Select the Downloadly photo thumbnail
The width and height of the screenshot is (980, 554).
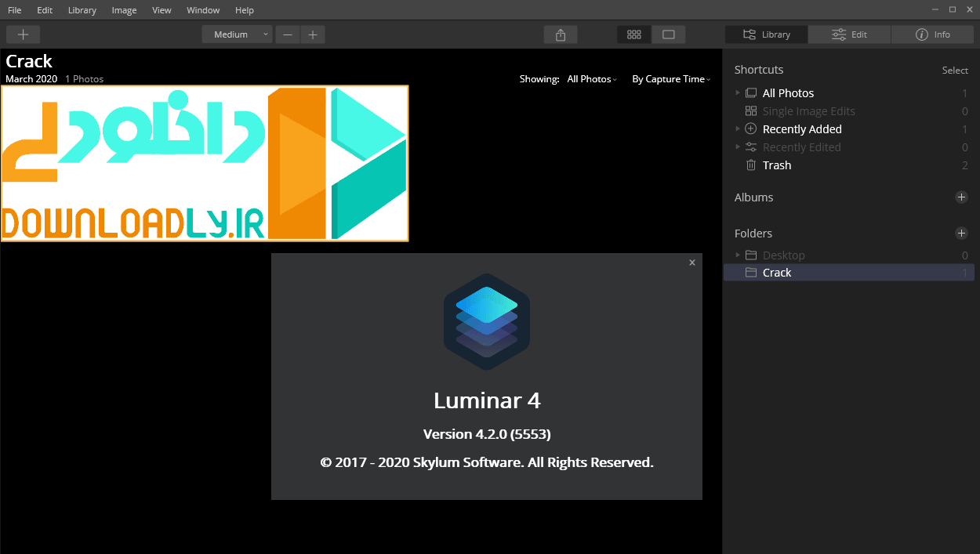[x=205, y=163]
